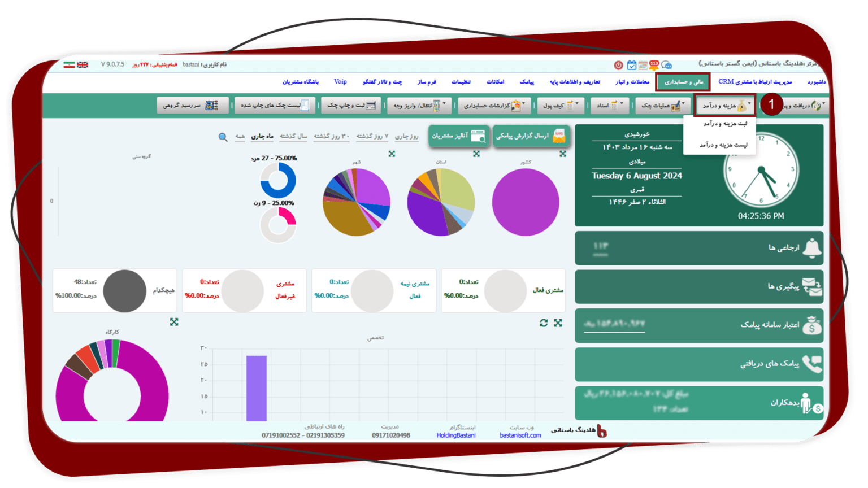Viewport: 868px width, 488px height.
Task: Filter by ۷ روز گذشته
Action: coord(372,136)
